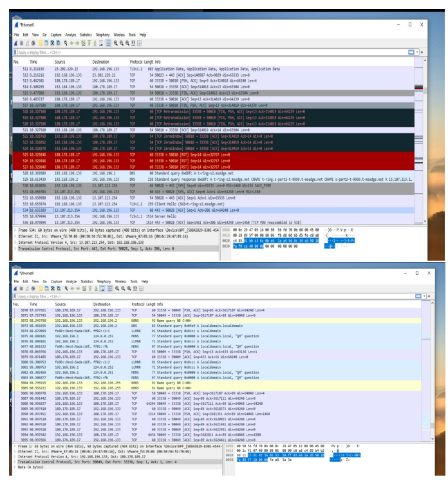Toggle auto-scroll during capture in top window
This screenshot has height=484, width=448.
[x=101, y=43]
